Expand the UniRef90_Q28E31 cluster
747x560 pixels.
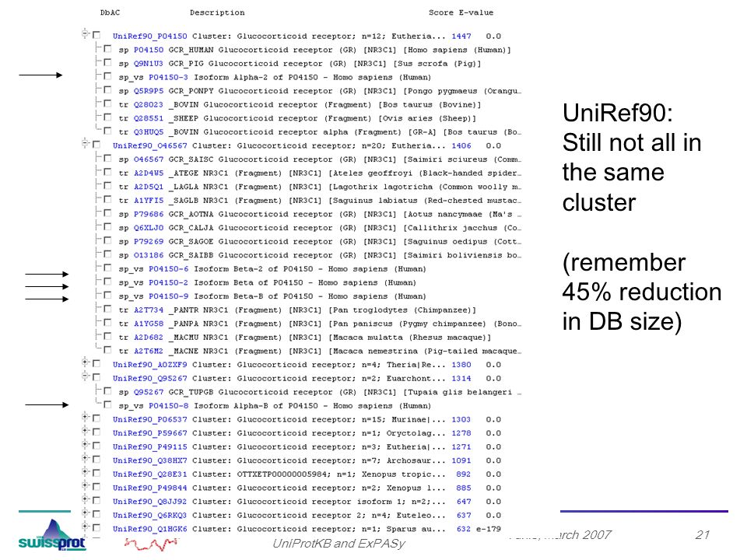(x=86, y=472)
